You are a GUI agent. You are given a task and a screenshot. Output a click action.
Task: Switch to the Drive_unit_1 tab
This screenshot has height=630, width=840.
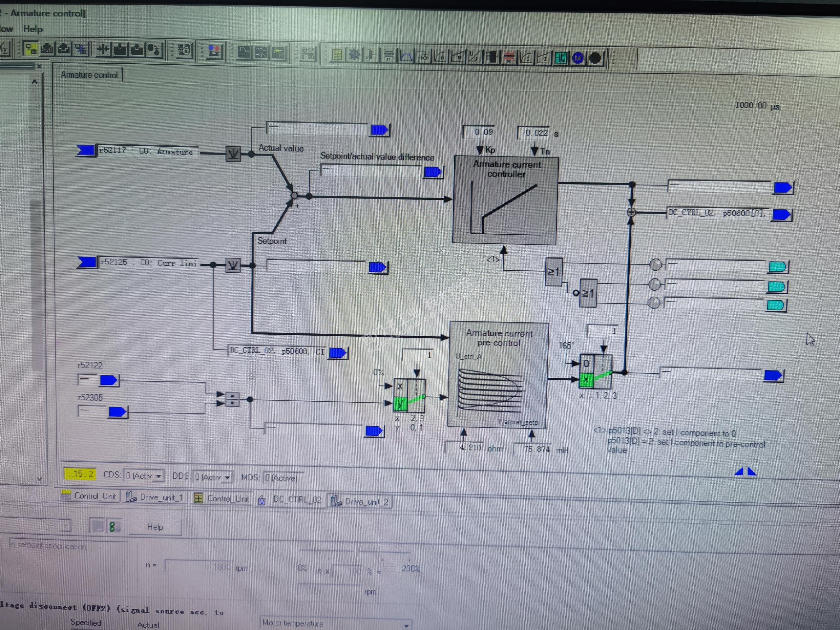click(155, 497)
